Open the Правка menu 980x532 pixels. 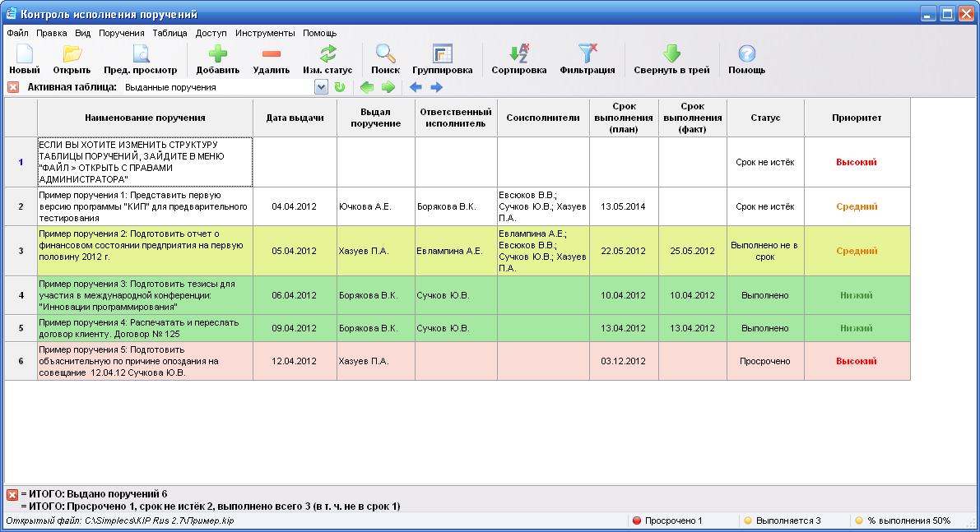point(51,33)
